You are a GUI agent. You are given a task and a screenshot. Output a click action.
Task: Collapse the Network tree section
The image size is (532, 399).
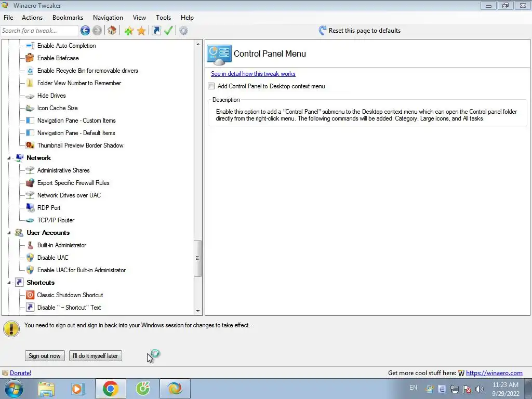[x=9, y=158]
